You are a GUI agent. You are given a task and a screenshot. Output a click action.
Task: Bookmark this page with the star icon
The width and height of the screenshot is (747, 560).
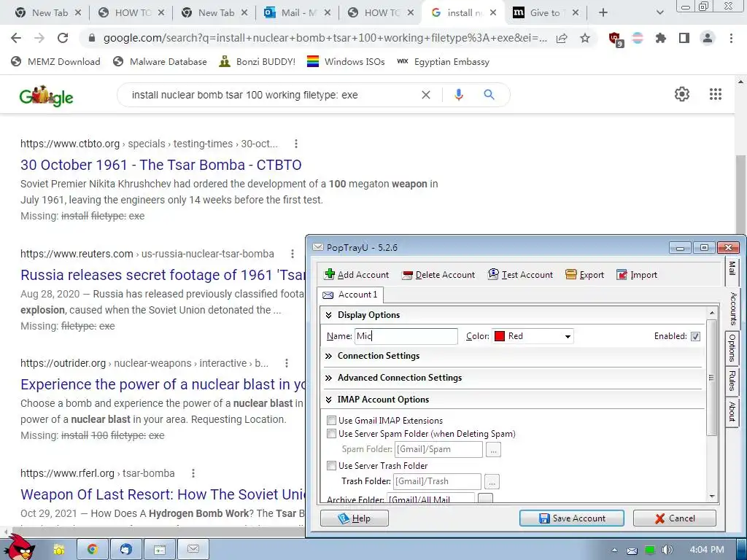585,38
